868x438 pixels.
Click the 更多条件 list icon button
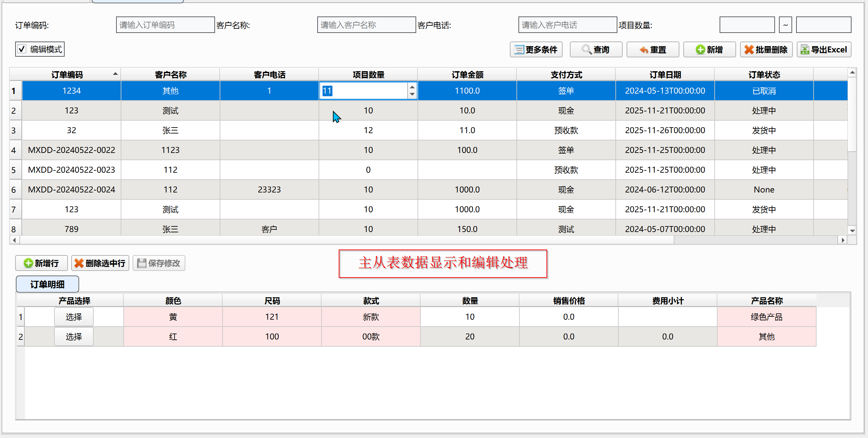click(x=536, y=49)
